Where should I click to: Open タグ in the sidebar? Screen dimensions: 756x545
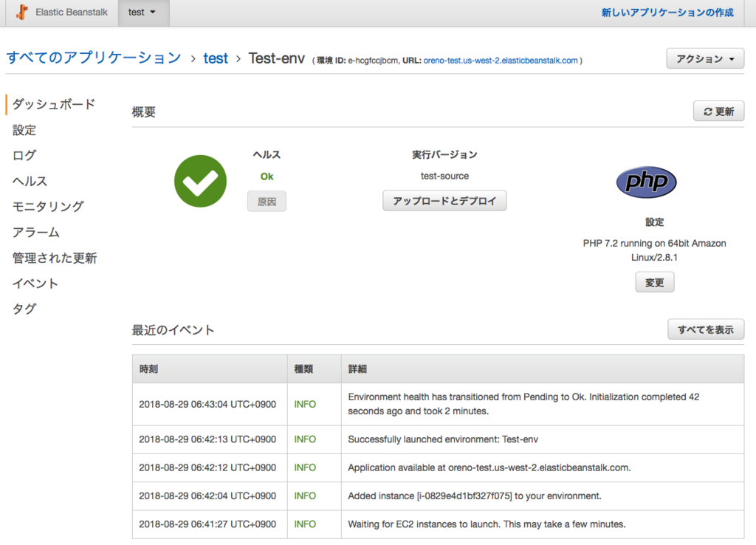(x=24, y=309)
